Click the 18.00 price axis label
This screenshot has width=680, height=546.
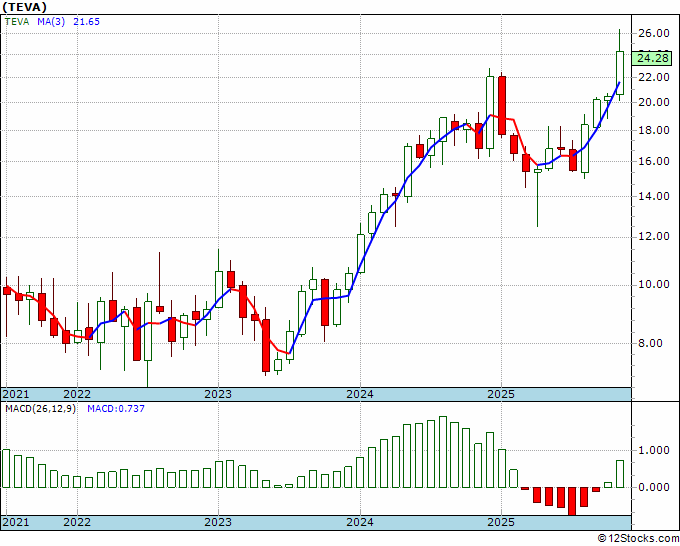coord(653,131)
